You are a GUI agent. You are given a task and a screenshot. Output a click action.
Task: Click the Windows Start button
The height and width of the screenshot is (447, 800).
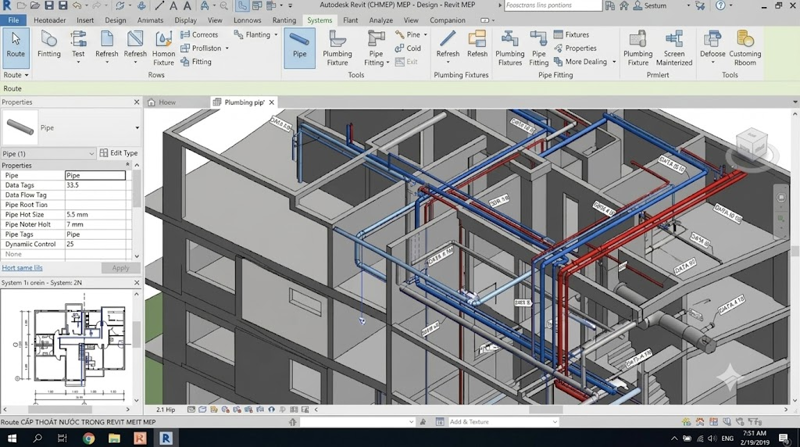pos(12,438)
